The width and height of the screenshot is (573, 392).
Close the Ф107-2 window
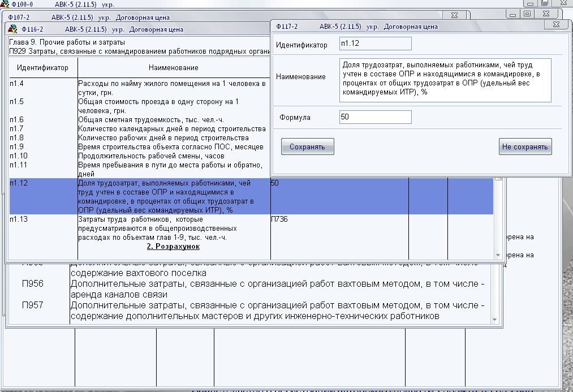pyautogui.click(x=454, y=15)
